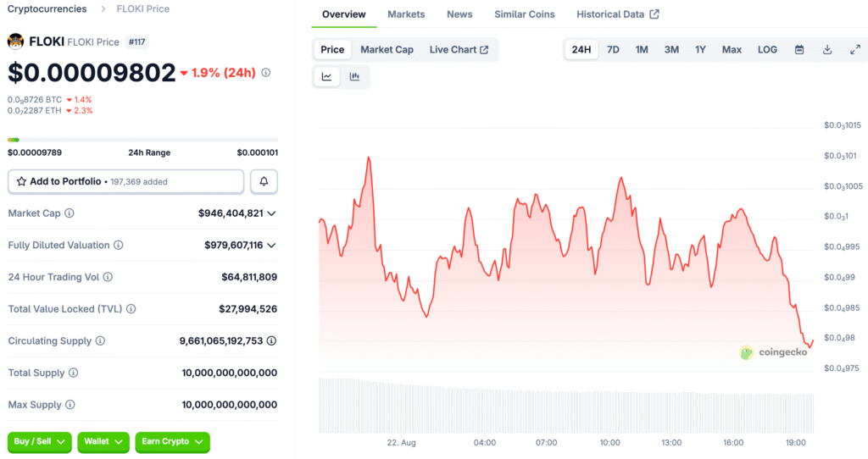Select the Price chart mode
868x459 pixels.
click(332, 50)
